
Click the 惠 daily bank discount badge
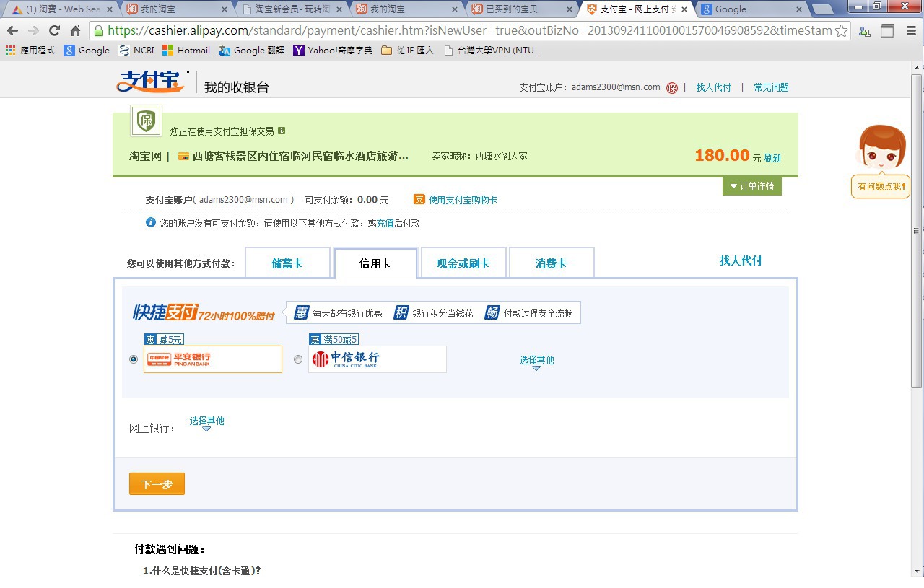301,312
